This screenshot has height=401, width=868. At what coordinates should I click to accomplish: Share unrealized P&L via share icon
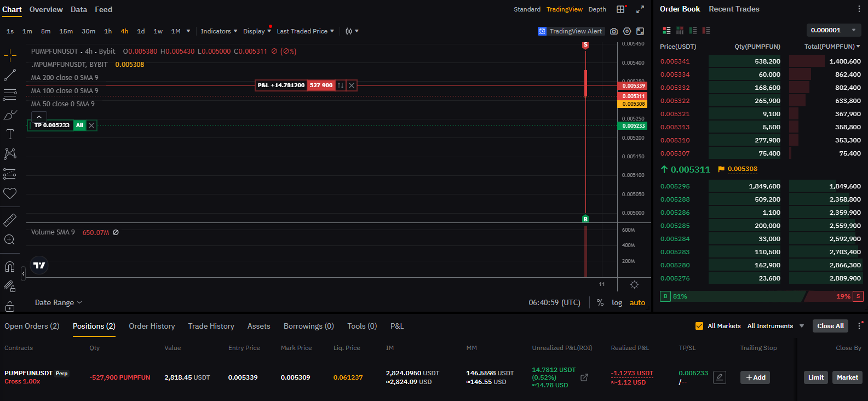pyautogui.click(x=584, y=377)
